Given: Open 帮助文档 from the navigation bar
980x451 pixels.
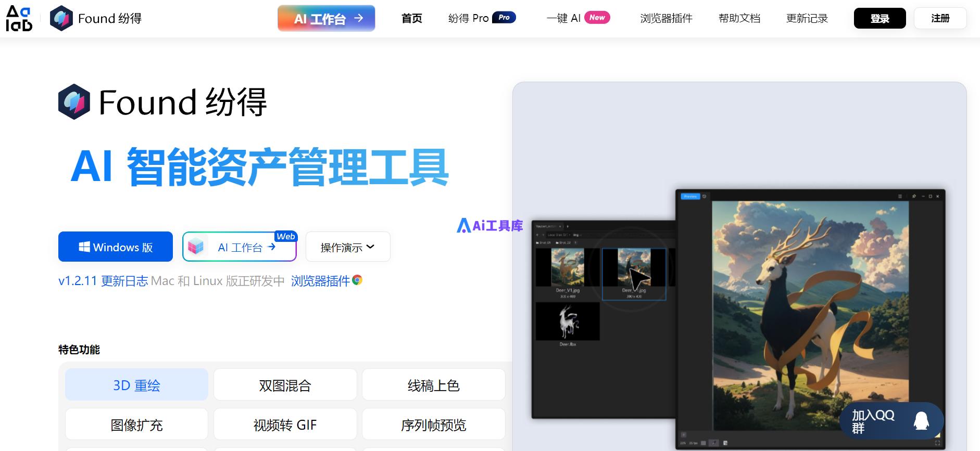Looking at the screenshot, I should point(739,19).
